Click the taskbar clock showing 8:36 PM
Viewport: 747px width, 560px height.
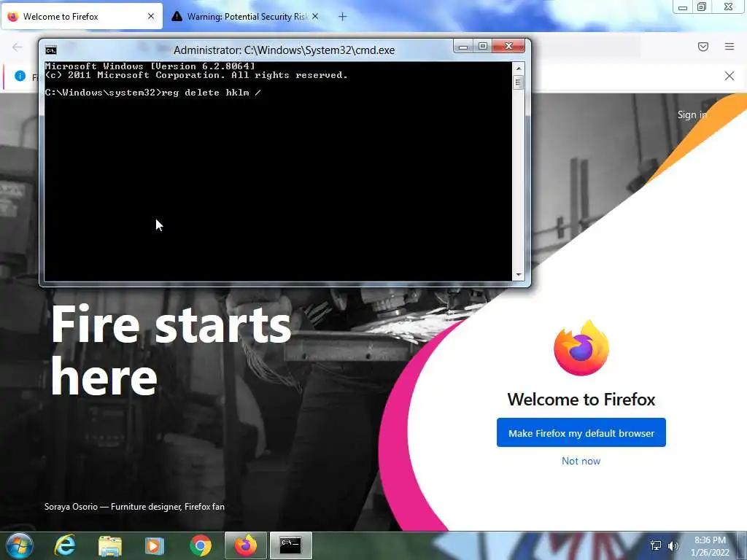pyautogui.click(x=710, y=546)
